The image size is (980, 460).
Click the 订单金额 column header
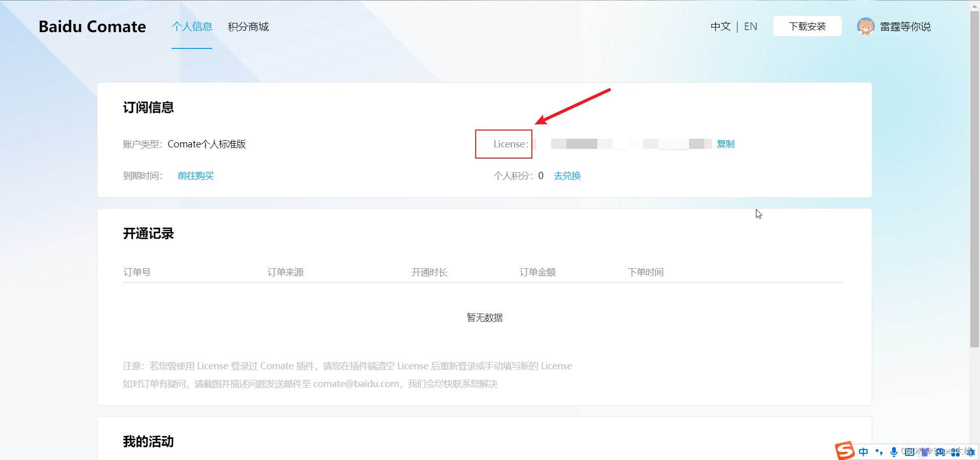[537, 272]
